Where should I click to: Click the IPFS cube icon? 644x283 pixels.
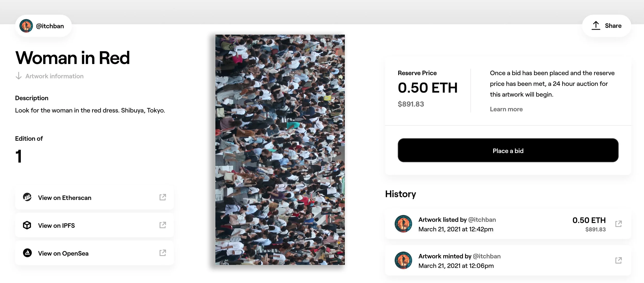click(27, 225)
